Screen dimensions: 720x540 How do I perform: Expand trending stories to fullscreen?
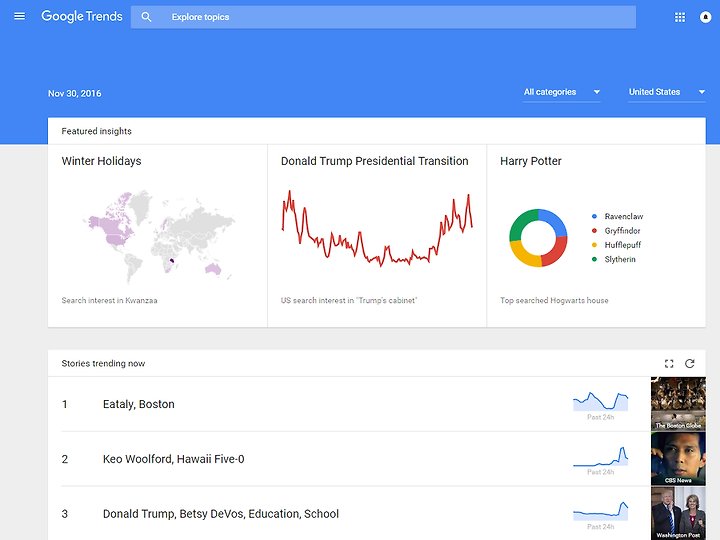(x=669, y=364)
